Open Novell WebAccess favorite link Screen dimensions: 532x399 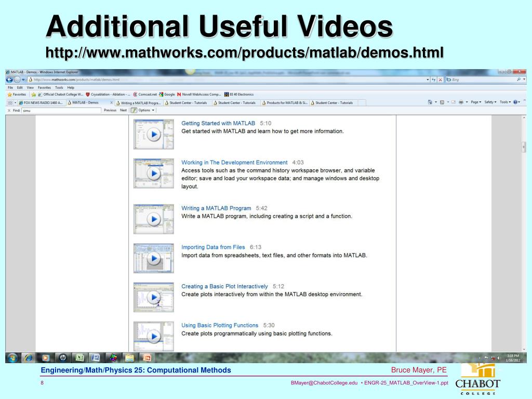tap(199, 95)
